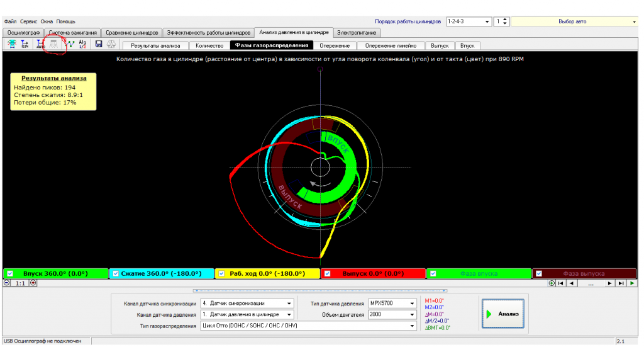Switch to the Система зажигания tab
The image size is (644, 347).
pyautogui.click(x=73, y=33)
